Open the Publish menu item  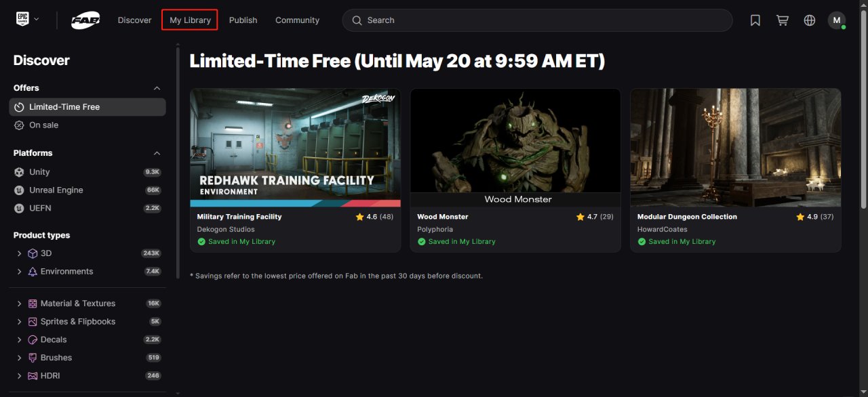(x=243, y=20)
